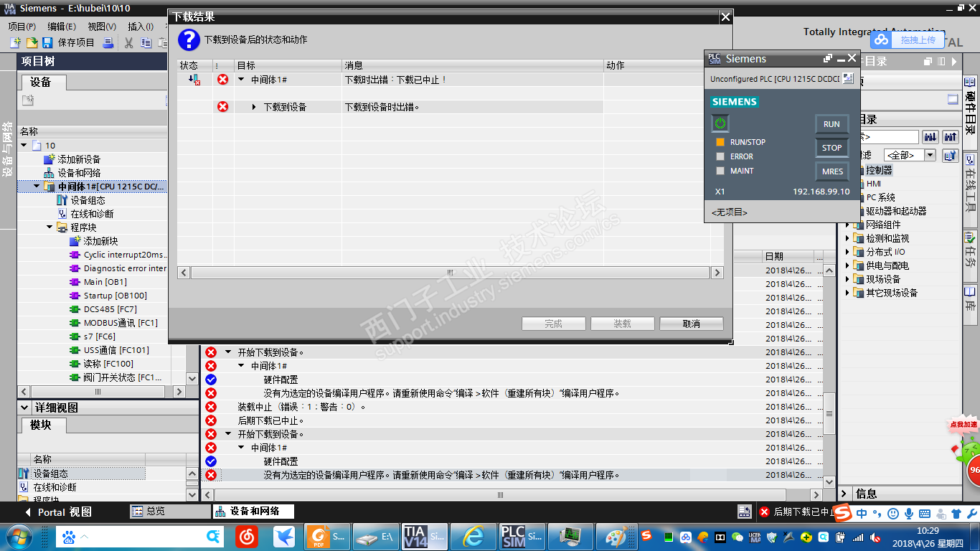Click the download status icon in 状态 column
Screen dimensions: 980x551
click(x=194, y=80)
